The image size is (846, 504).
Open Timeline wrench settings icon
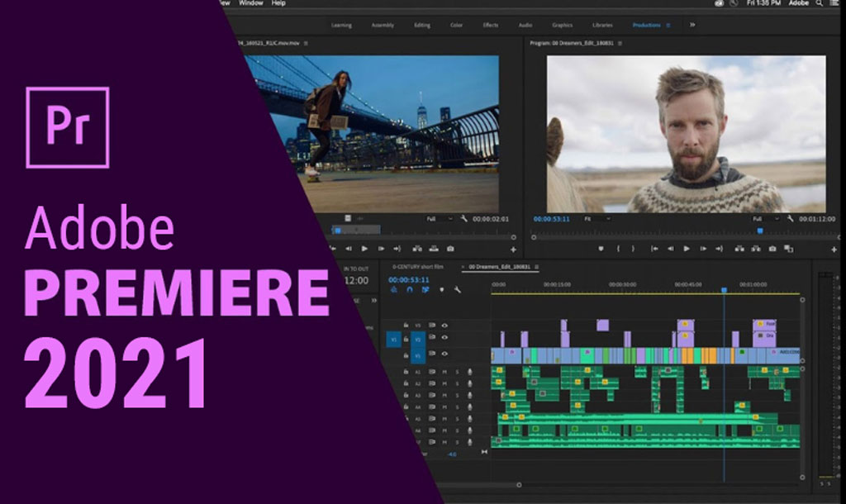458,290
